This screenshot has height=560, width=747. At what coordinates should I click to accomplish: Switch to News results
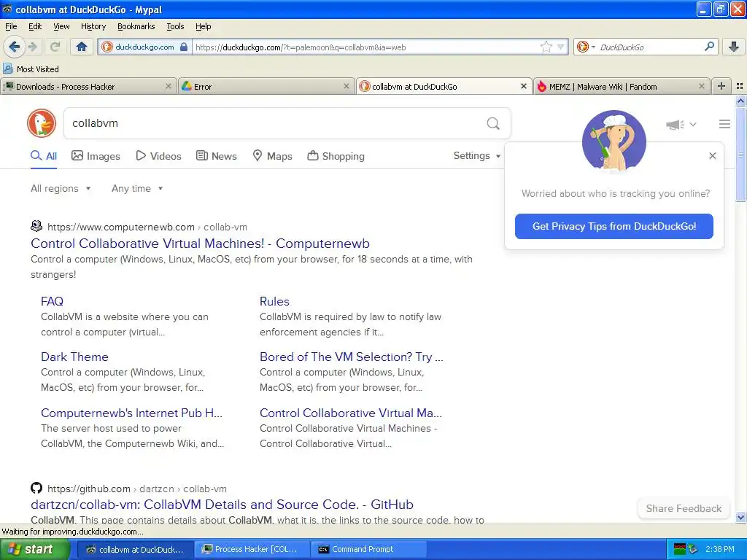pos(217,156)
